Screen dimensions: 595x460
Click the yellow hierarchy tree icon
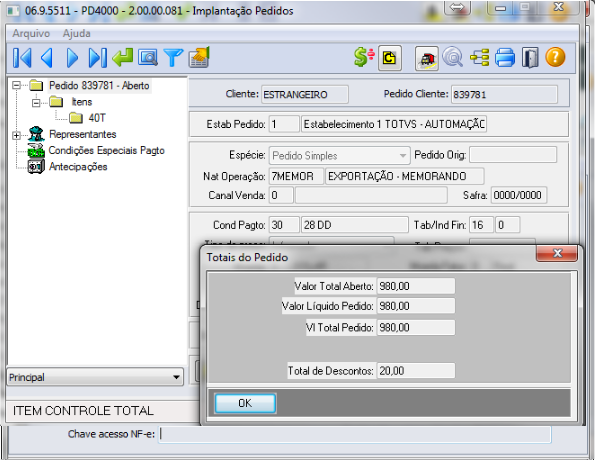point(479,58)
